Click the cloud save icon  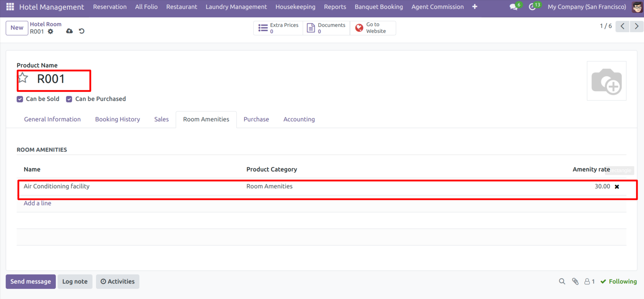click(69, 31)
